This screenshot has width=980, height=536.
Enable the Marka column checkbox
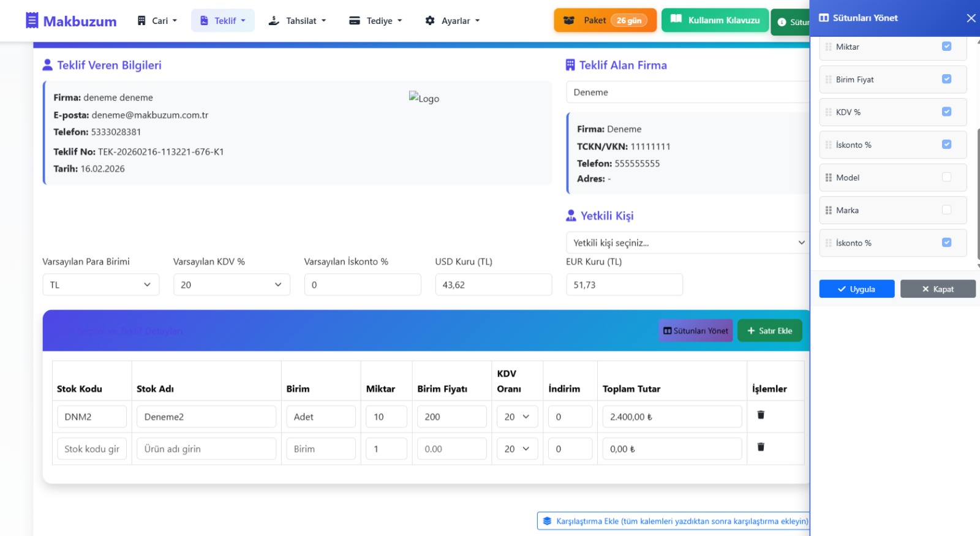click(946, 210)
